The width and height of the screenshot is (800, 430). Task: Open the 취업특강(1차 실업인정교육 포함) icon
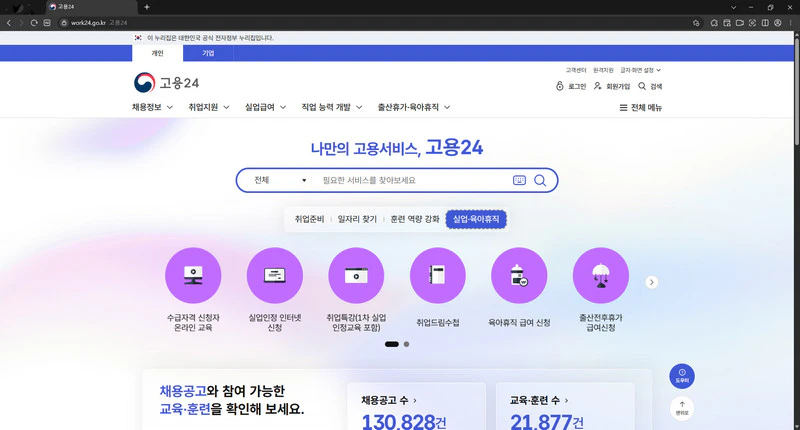(356, 275)
